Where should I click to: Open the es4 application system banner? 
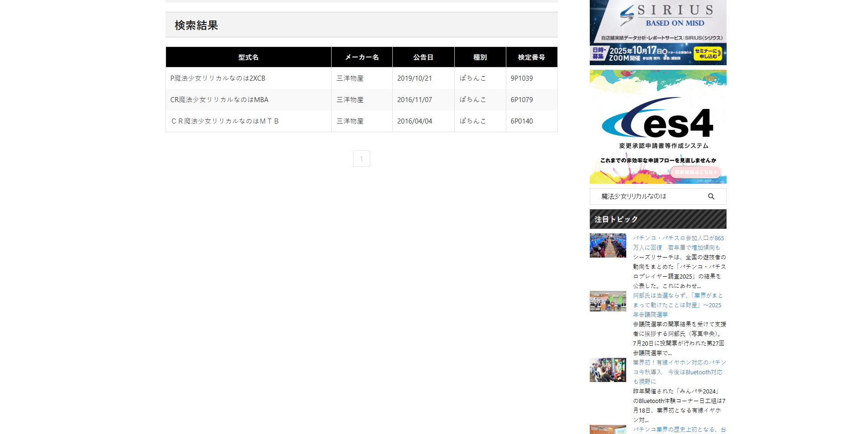(658, 127)
